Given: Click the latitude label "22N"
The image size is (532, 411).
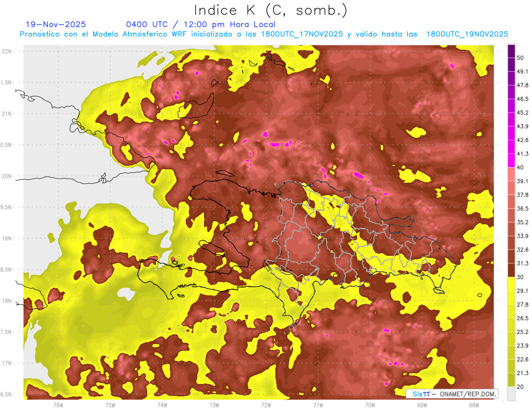Looking at the screenshot, I should (x=7, y=51).
